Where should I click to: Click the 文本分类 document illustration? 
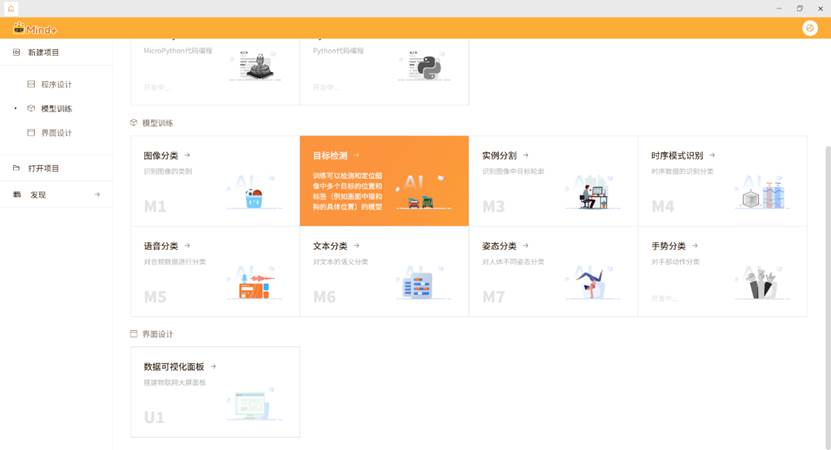(416, 286)
